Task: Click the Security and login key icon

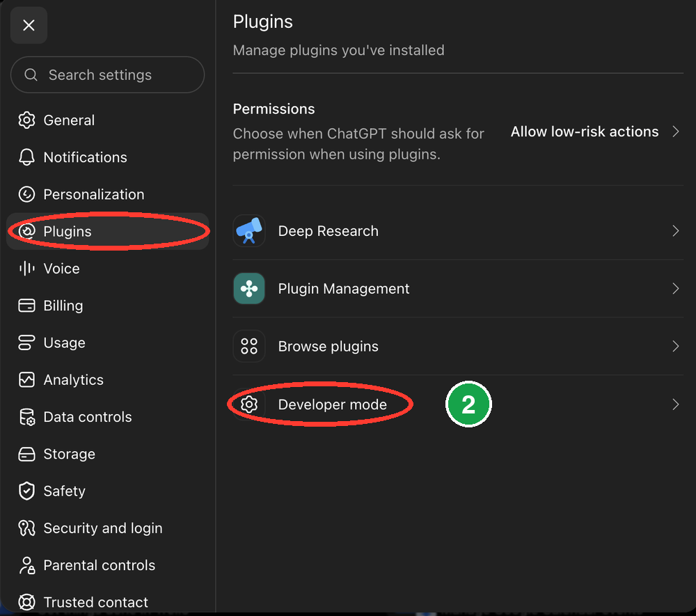Action: point(26,528)
